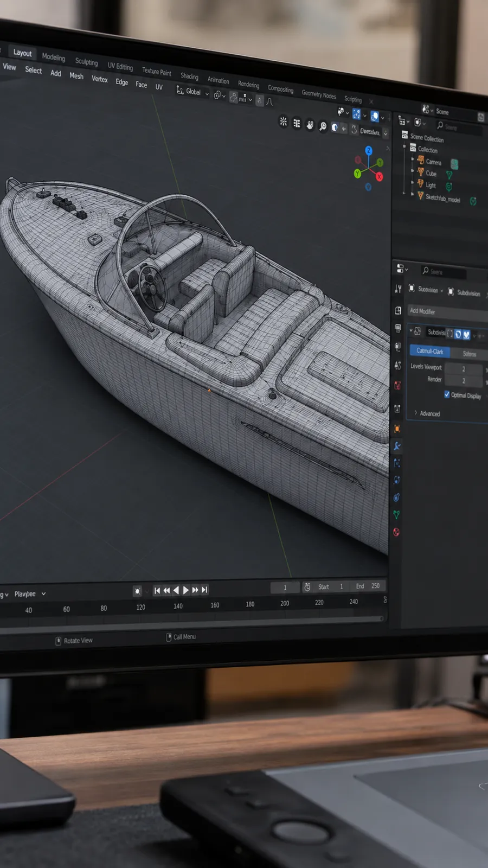This screenshot has width=488, height=868.
Task: Open the viewport object visibility dropdown
Action: click(x=343, y=112)
